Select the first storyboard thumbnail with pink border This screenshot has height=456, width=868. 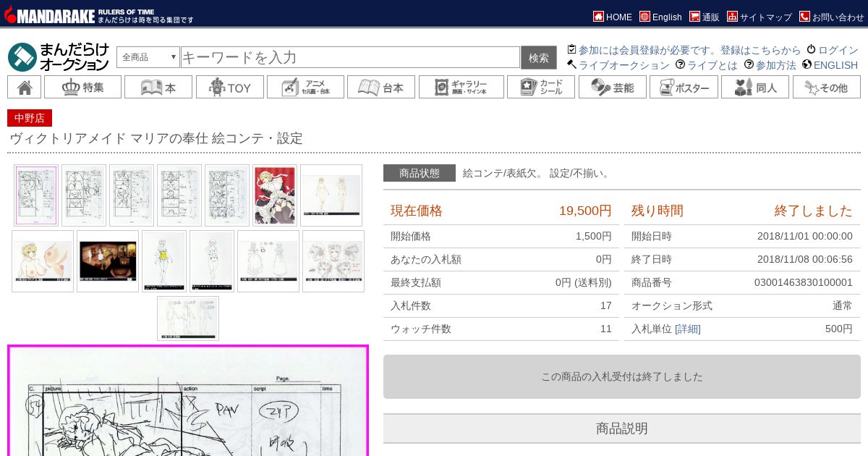tap(36, 195)
